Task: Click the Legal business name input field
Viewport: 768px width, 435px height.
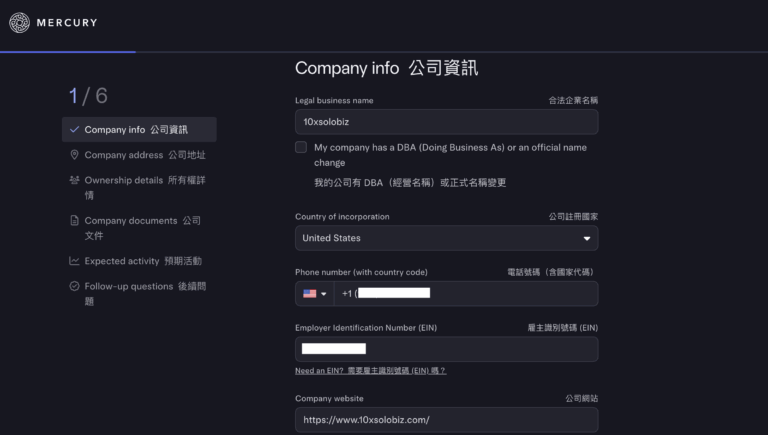Action: click(446, 122)
